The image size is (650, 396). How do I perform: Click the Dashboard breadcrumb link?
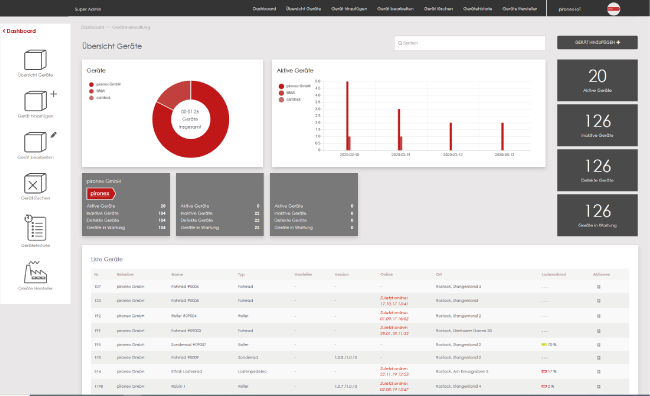[x=92, y=27]
